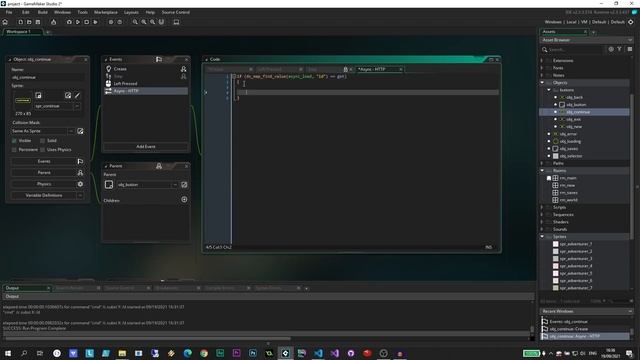Open the Visual Studio Code taskbar icon
The width and height of the screenshot is (640, 360).
coord(318,353)
